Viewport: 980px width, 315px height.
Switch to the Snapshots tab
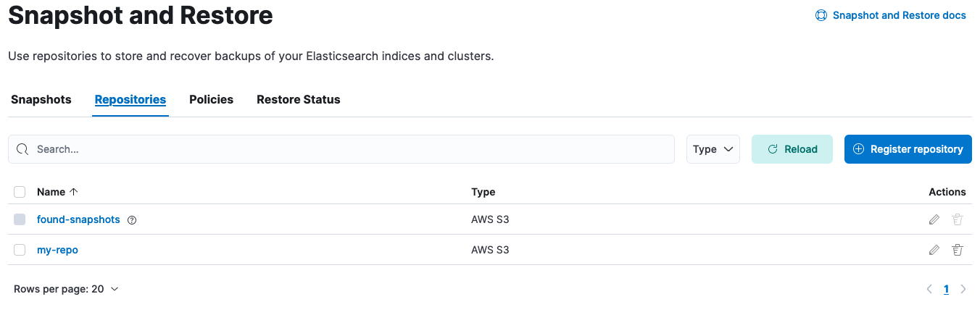41,100
